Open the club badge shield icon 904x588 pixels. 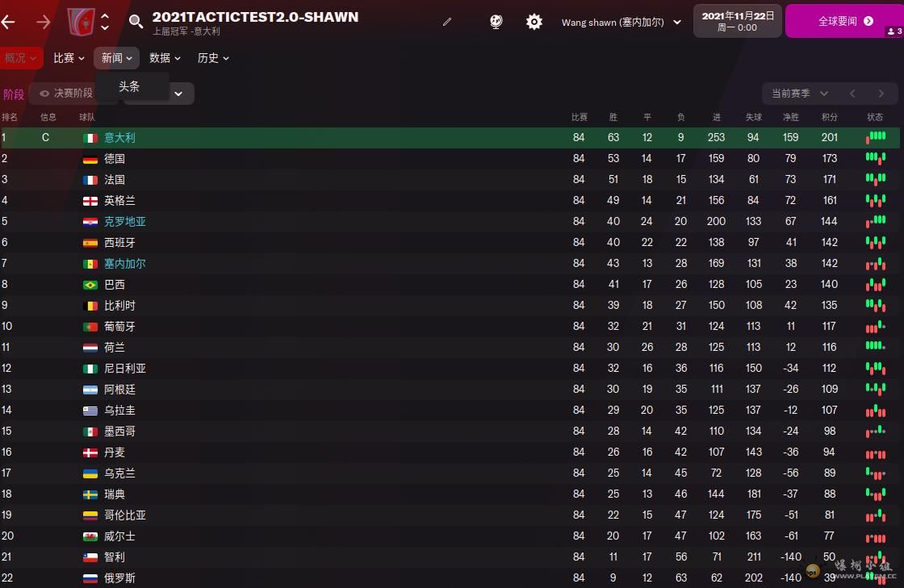(81, 22)
